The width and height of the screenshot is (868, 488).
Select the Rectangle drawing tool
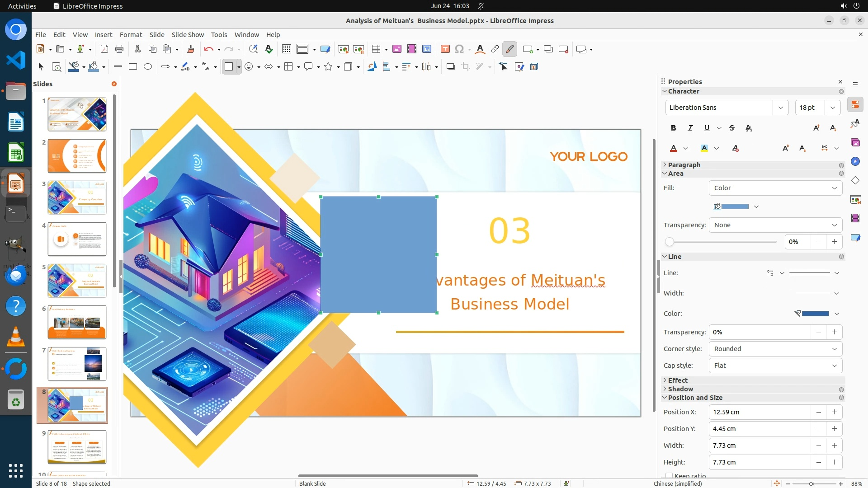pyautogui.click(x=133, y=67)
